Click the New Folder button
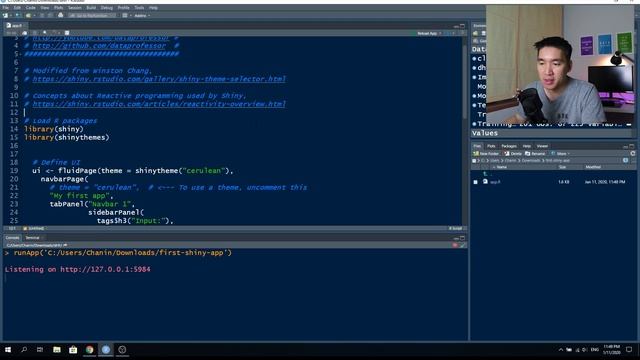Image resolution: width=640 pixels, height=360 pixels. pyautogui.click(x=486, y=153)
